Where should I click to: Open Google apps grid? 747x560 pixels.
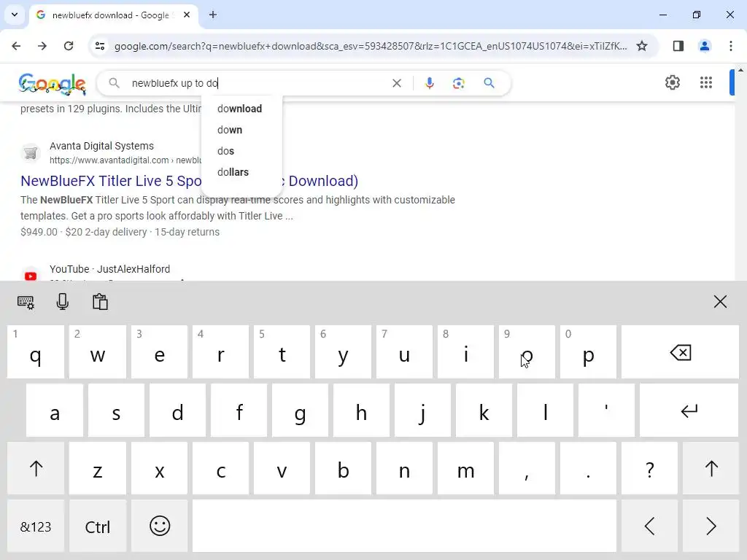[x=706, y=82]
